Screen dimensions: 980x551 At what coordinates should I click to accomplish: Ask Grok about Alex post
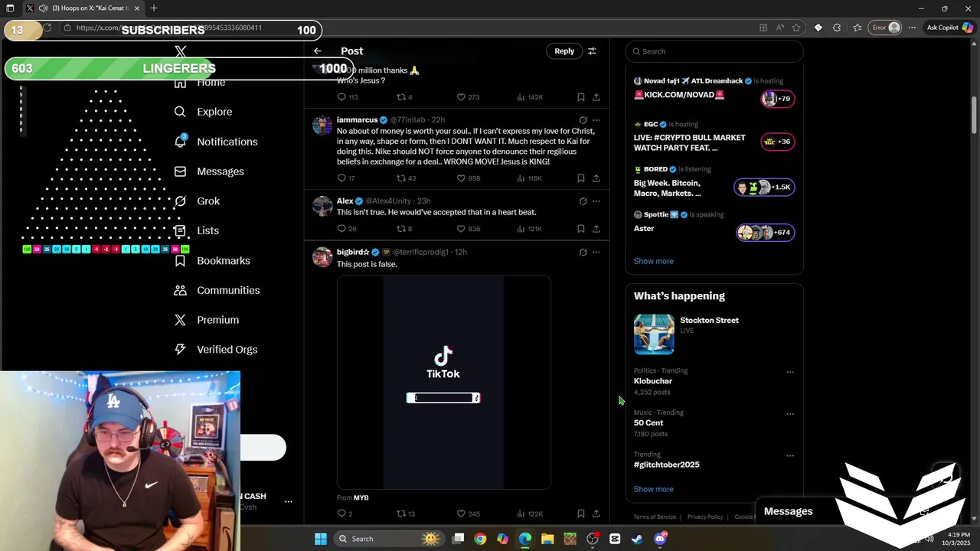pyautogui.click(x=583, y=201)
